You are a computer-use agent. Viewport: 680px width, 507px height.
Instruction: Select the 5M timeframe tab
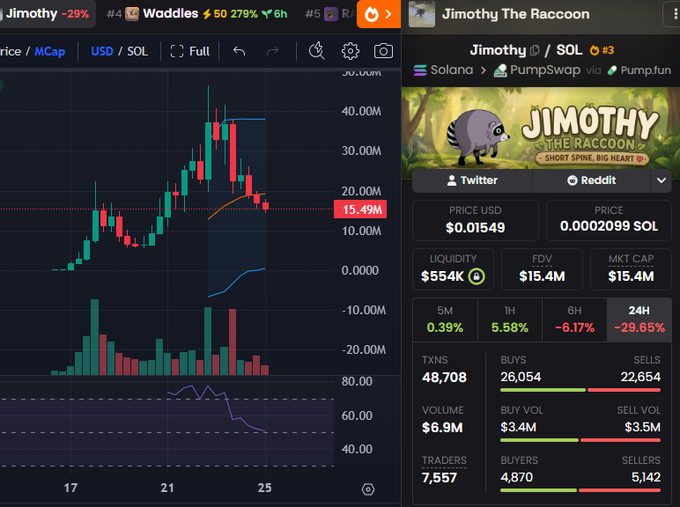(445, 320)
